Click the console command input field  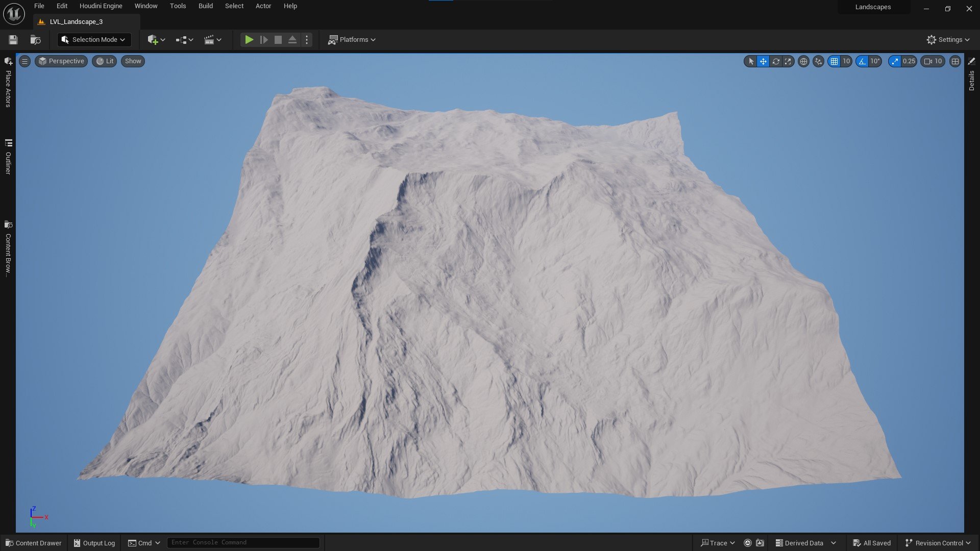click(243, 542)
